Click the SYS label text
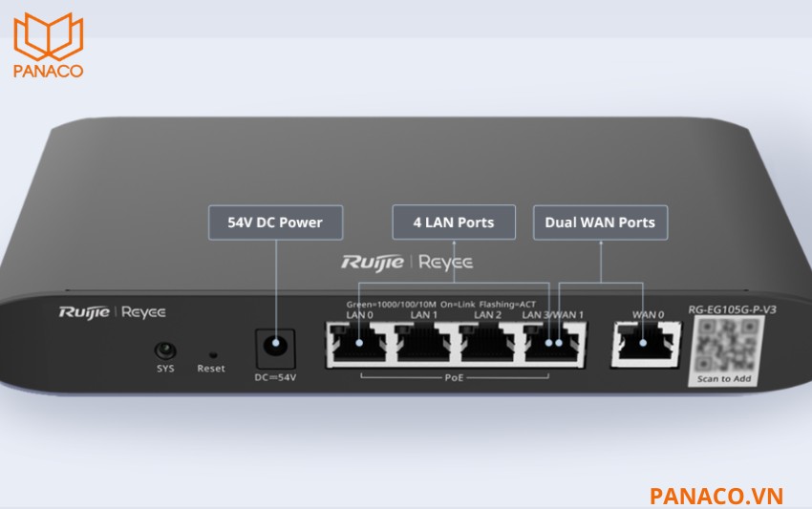This screenshot has width=812, height=509. pyautogui.click(x=165, y=369)
